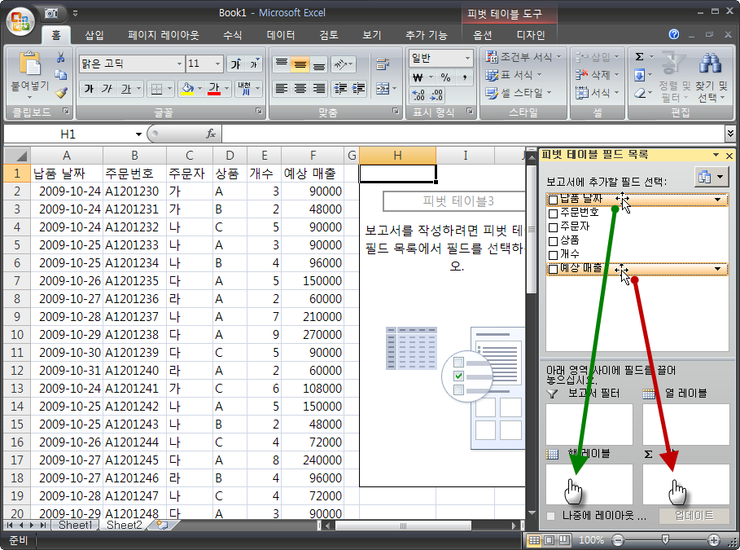This screenshot has height=550, width=740.
Task: Click merge and center icon
Action: (x=382, y=88)
